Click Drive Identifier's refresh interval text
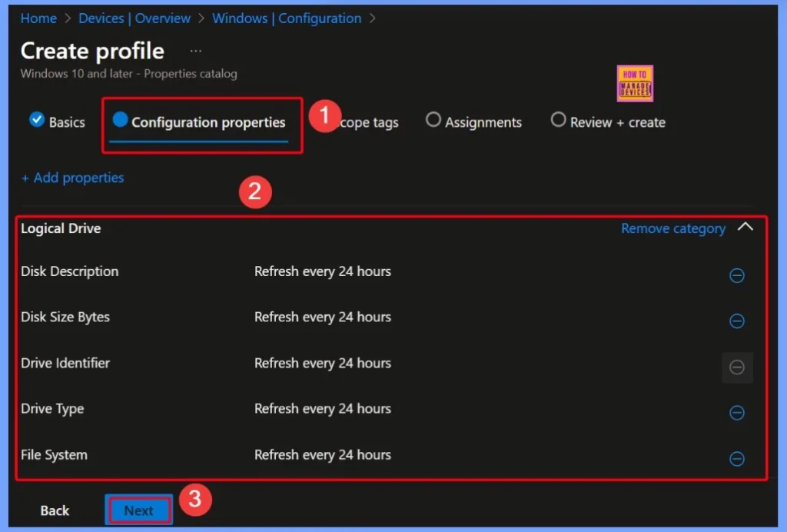This screenshot has height=532, width=787. coord(323,363)
